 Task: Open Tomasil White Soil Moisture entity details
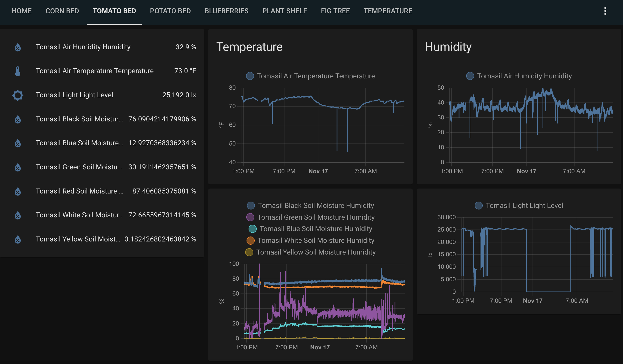pyautogui.click(x=79, y=215)
